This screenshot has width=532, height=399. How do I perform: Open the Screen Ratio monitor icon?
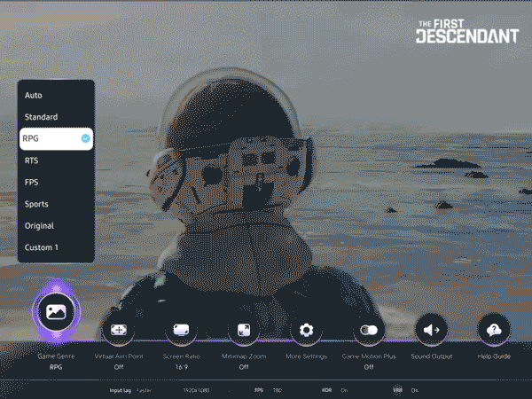coord(181,330)
